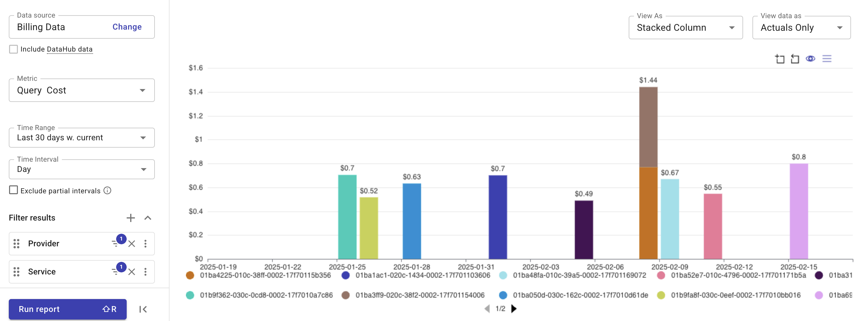Enable Include DataHub data
This screenshot has height=321, width=868.
(13, 49)
